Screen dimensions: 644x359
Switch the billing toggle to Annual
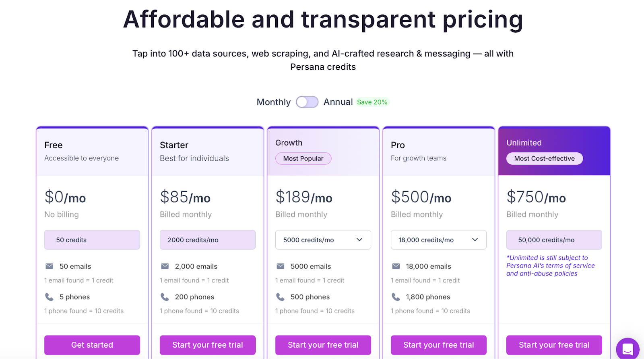click(307, 102)
